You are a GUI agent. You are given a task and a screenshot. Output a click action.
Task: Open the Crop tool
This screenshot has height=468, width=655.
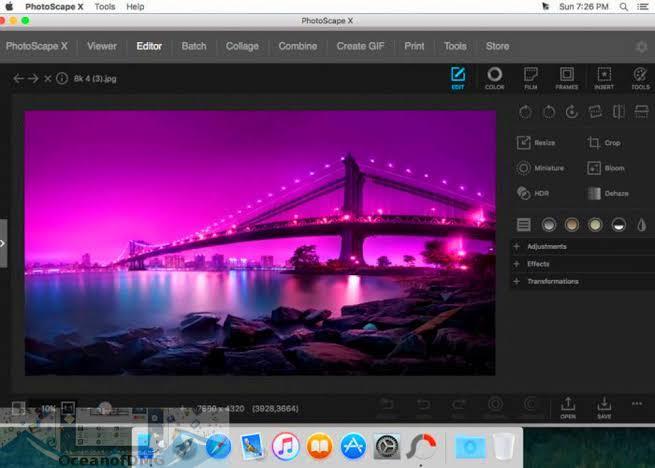604,142
